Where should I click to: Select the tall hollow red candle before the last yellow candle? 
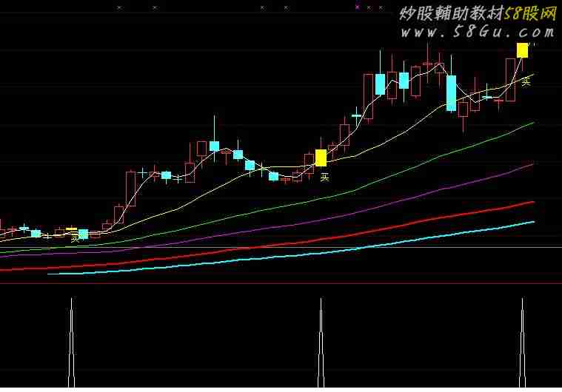click(x=510, y=80)
